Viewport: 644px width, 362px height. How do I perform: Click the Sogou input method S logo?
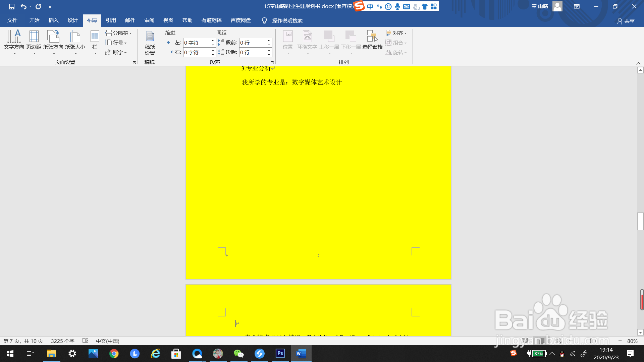(x=359, y=6)
